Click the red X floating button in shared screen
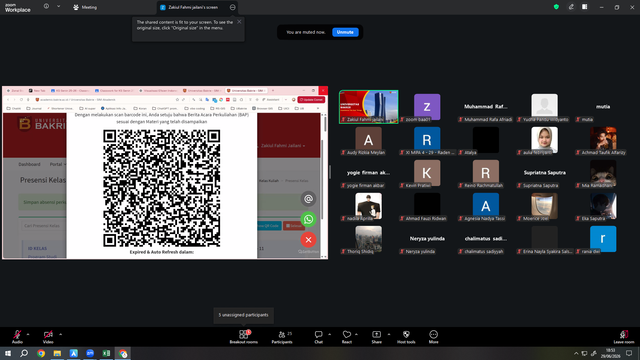The image size is (640, 360). click(309, 240)
